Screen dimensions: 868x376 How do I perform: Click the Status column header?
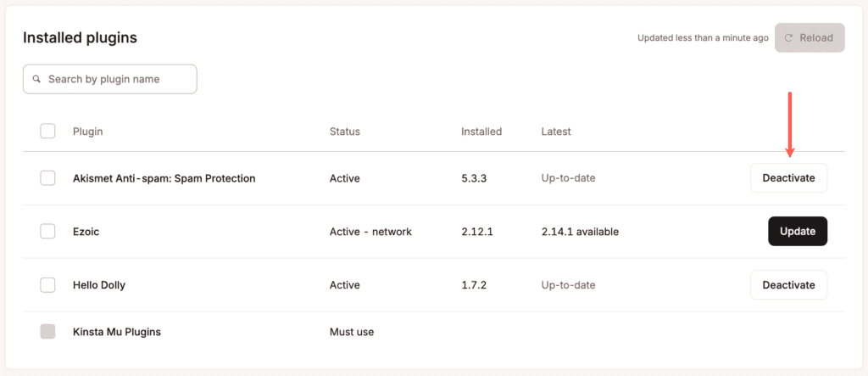click(345, 132)
